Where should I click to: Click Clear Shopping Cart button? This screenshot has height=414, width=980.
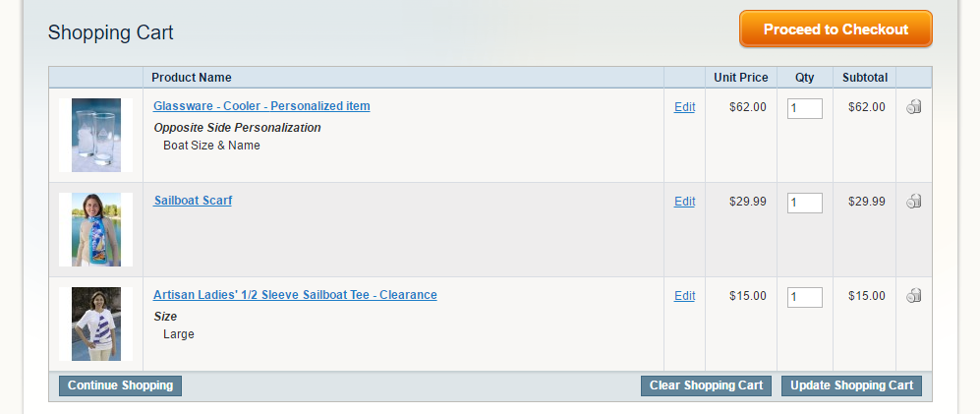click(706, 385)
